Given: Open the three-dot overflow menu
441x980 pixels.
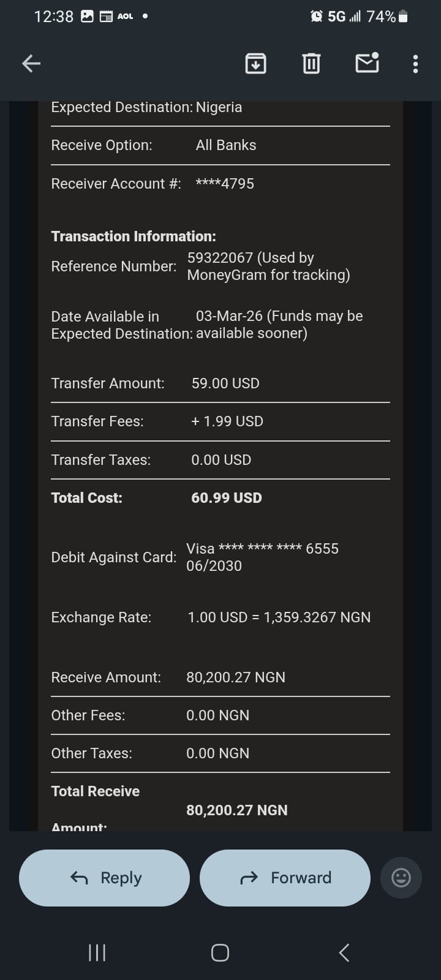Looking at the screenshot, I should [x=415, y=64].
